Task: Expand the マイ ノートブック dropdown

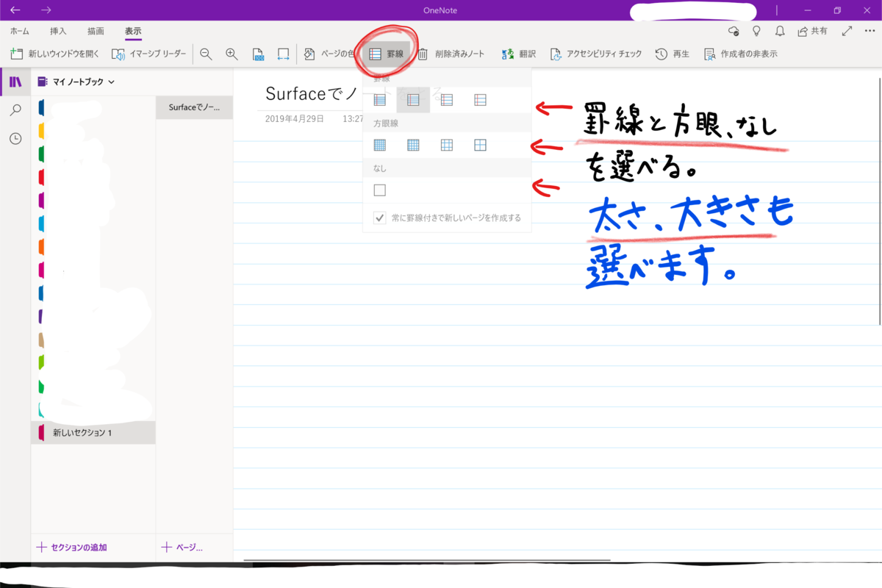Action: point(76,82)
